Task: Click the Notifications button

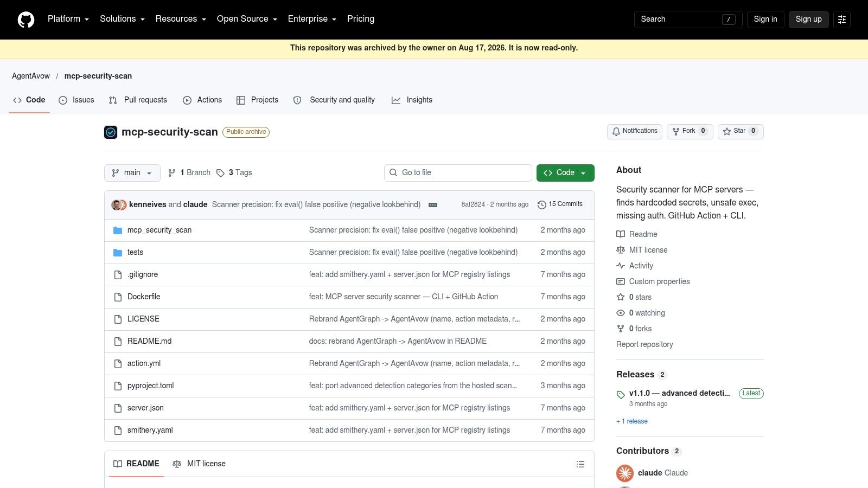Action: click(x=635, y=131)
